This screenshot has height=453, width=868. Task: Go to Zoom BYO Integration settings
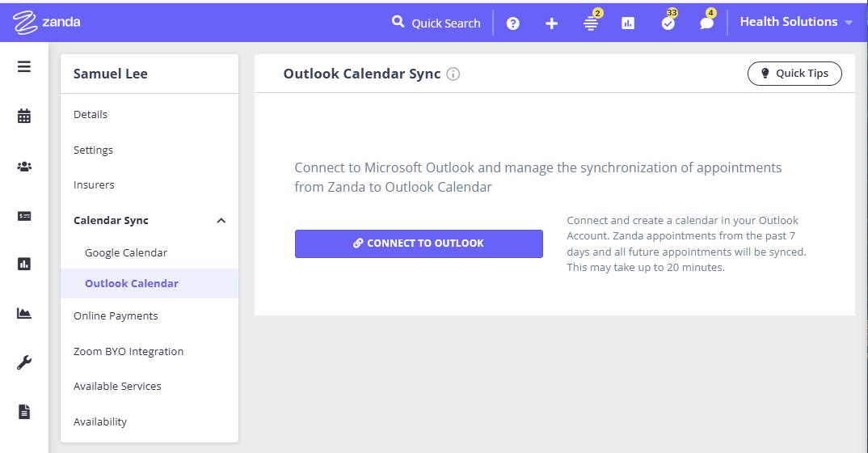tap(129, 352)
